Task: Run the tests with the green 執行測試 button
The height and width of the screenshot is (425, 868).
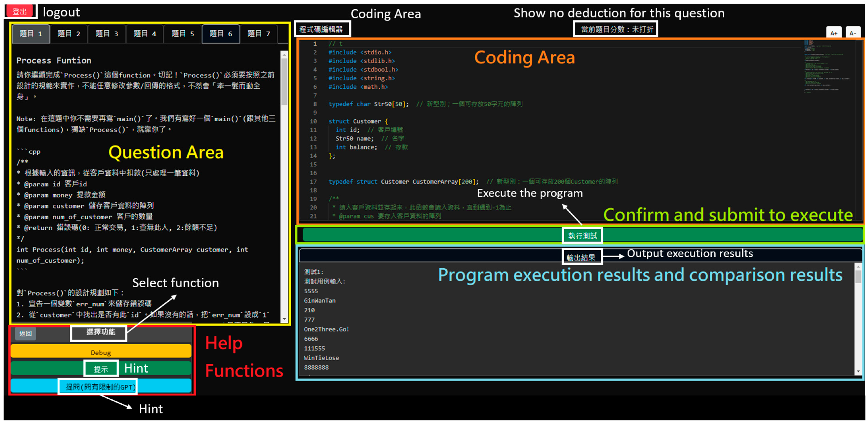Action: (582, 235)
